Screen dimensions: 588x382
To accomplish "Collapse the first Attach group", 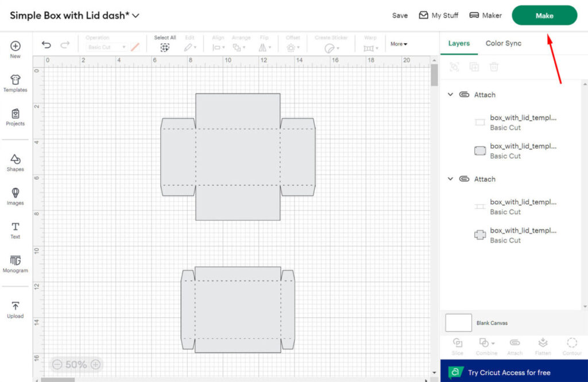I will pos(451,95).
